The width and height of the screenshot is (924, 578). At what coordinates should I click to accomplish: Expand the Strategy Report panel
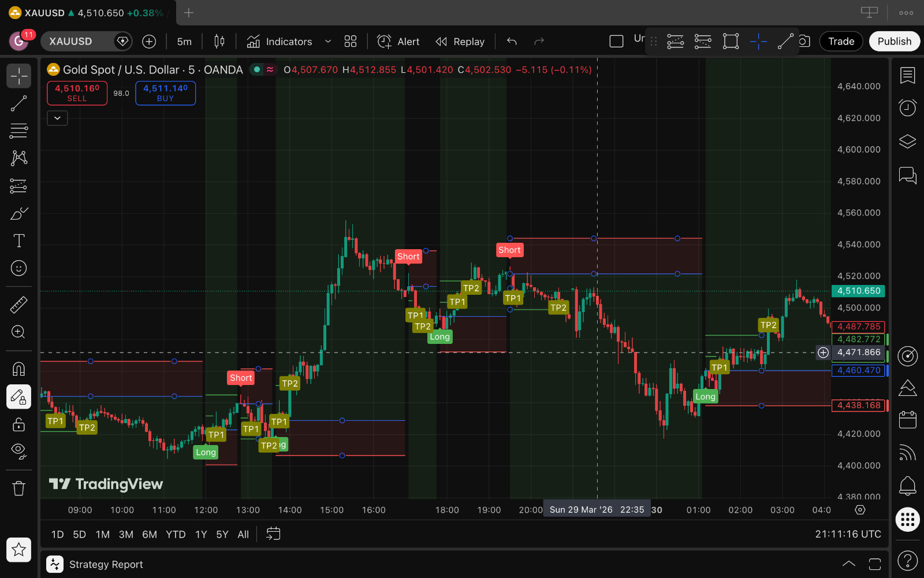pyautogui.click(x=848, y=564)
